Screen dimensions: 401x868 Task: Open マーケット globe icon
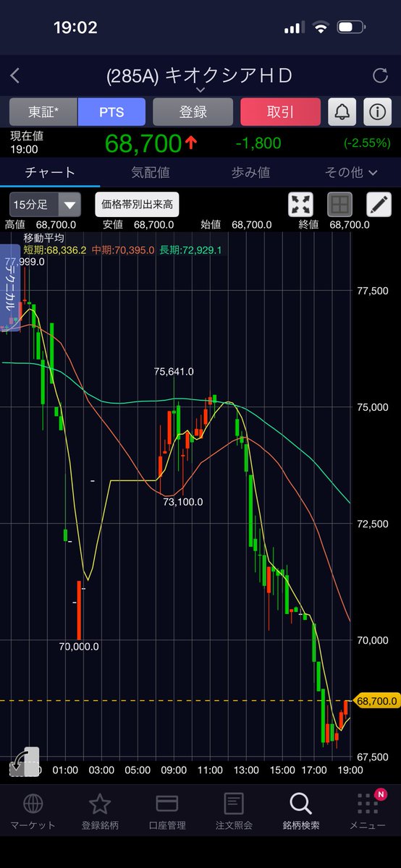(32, 804)
